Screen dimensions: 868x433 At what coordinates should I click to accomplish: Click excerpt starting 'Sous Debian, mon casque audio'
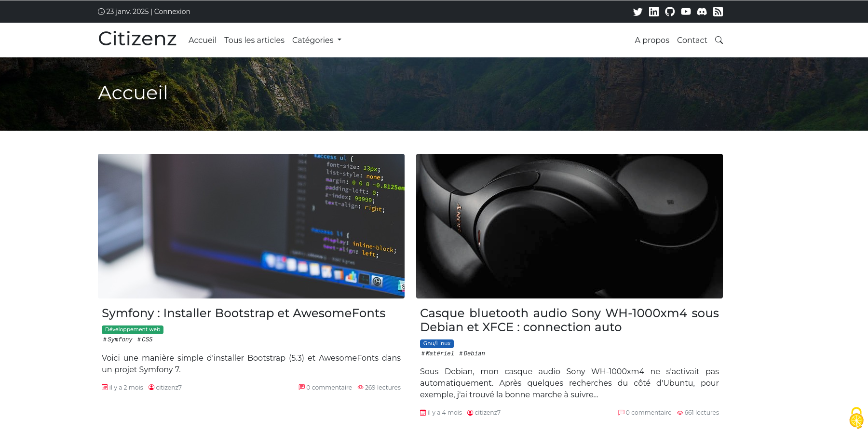point(570,383)
